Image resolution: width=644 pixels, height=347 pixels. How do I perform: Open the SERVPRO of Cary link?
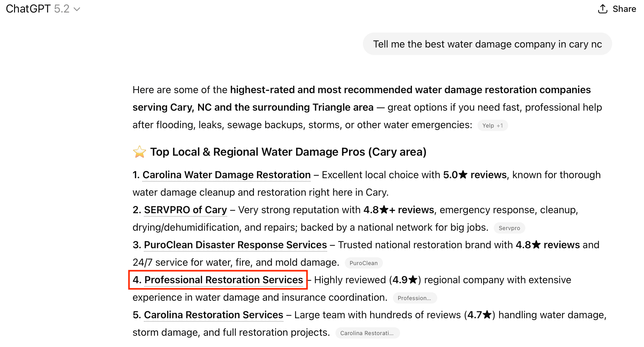click(x=185, y=210)
